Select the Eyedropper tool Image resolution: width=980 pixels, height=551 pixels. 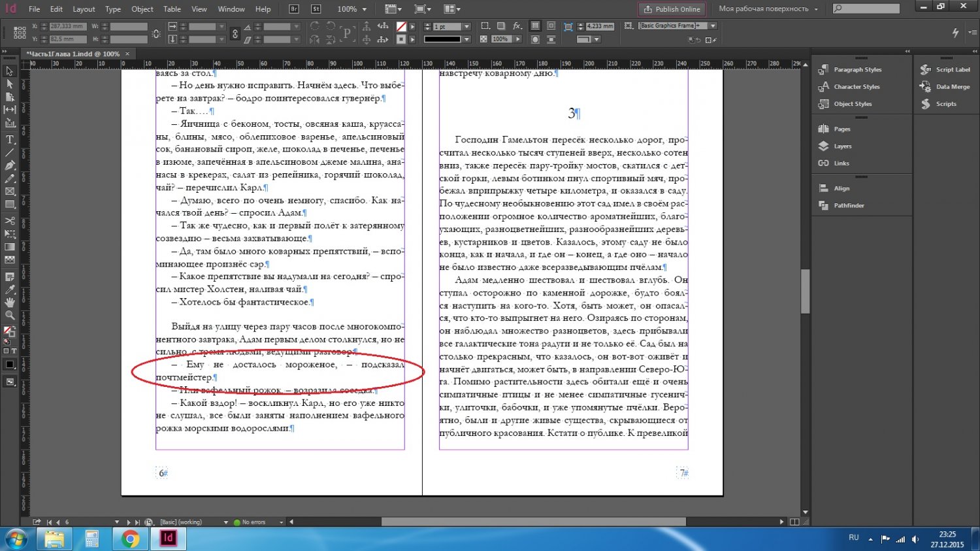(10, 290)
